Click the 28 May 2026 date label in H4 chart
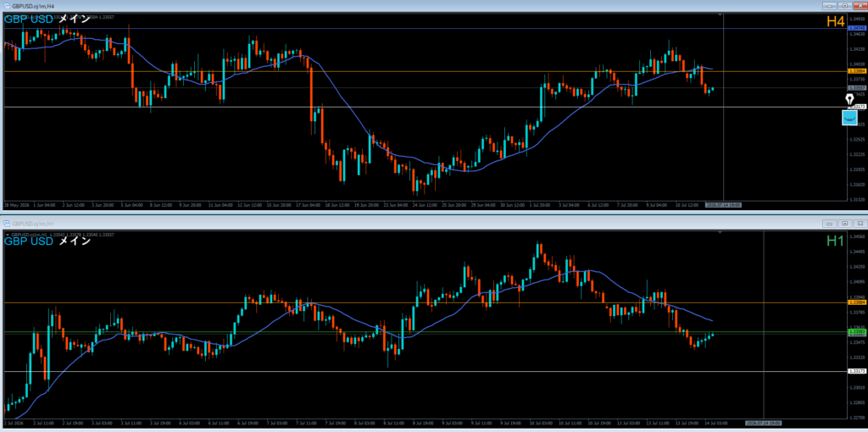868x432 pixels. coord(16,205)
